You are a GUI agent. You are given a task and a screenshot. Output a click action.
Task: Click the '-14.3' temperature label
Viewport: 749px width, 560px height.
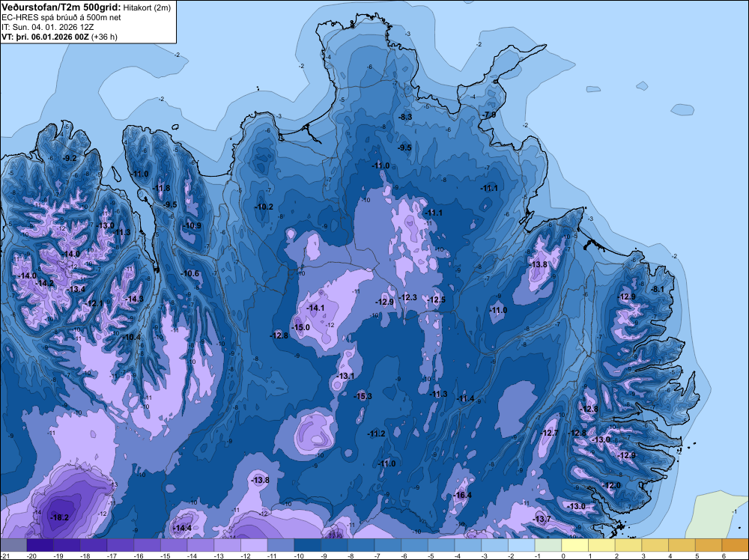[134, 299]
